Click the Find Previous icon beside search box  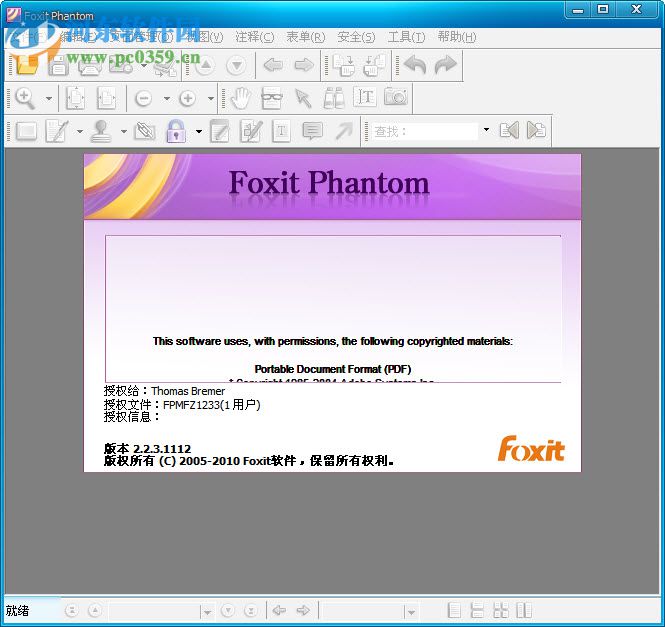[509, 130]
